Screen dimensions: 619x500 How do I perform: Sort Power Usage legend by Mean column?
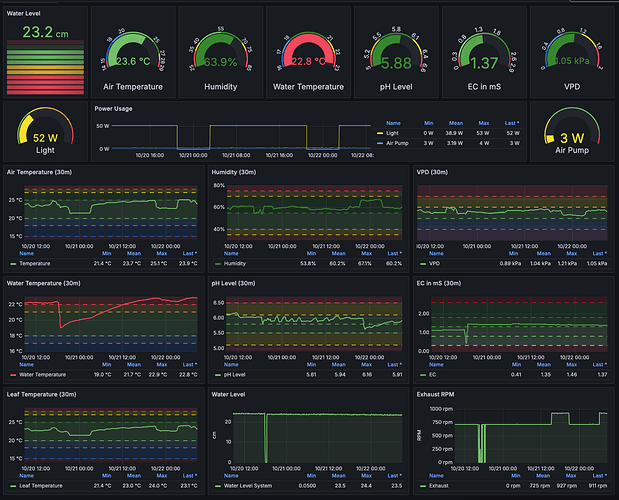click(454, 123)
